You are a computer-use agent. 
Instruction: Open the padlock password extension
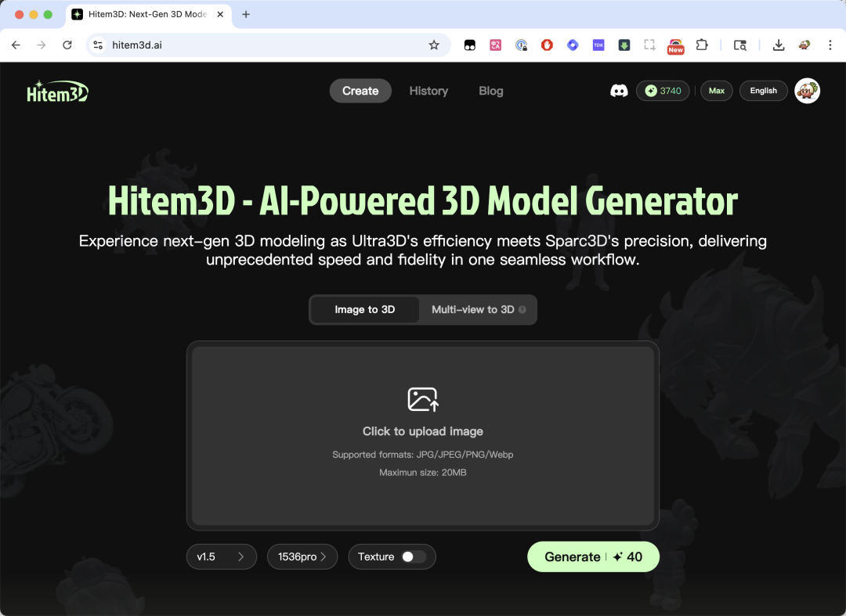(x=521, y=45)
